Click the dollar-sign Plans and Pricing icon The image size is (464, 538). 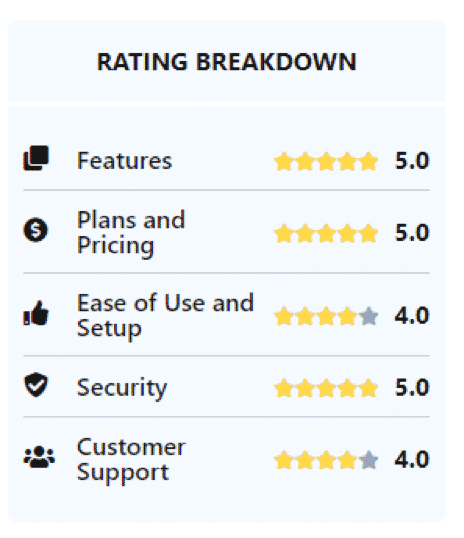[x=36, y=230]
